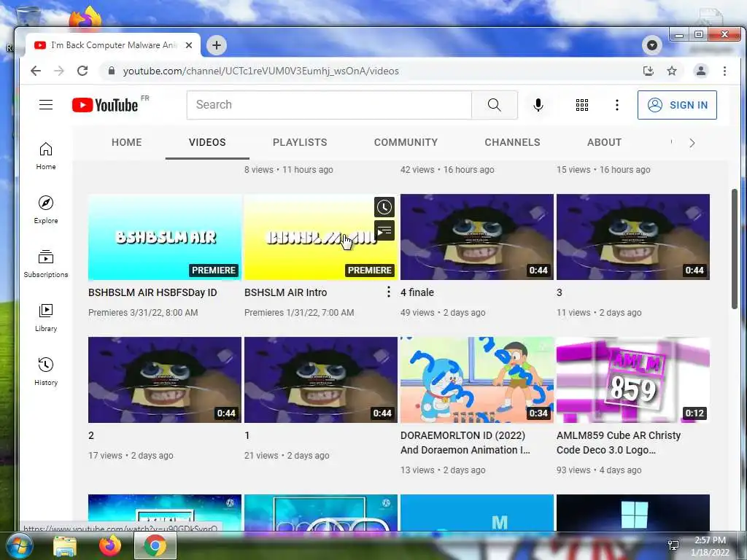Open AMLM859 Cube AR Christy video title
Image resolution: width=747 pixels, height=560 pixels.
click(x=619, y=443)
